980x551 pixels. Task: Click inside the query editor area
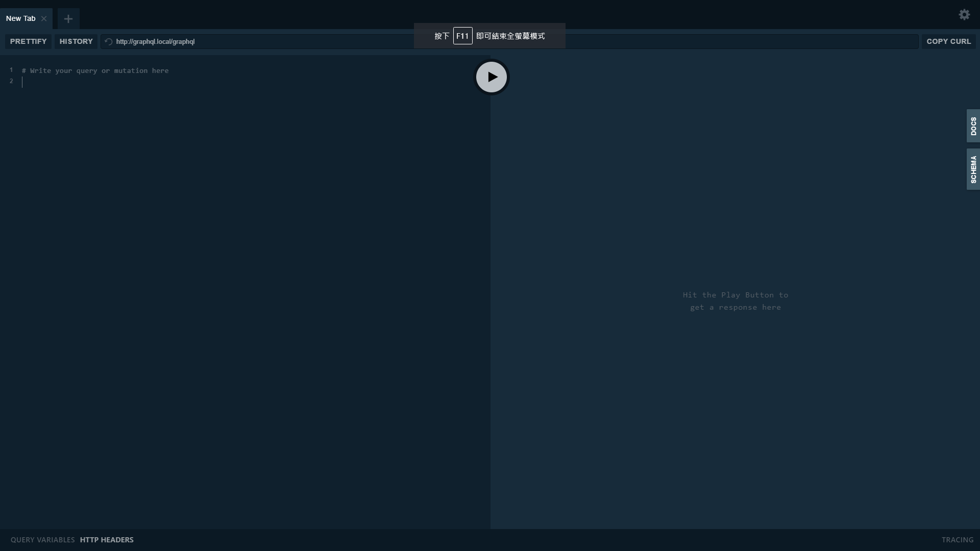point(230,204)
